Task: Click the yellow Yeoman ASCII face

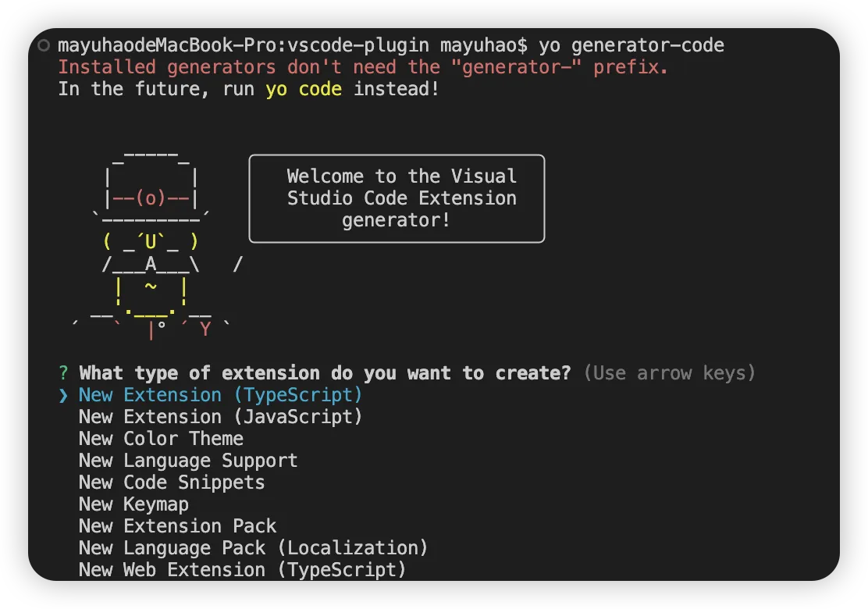Action: coord(151,242)
